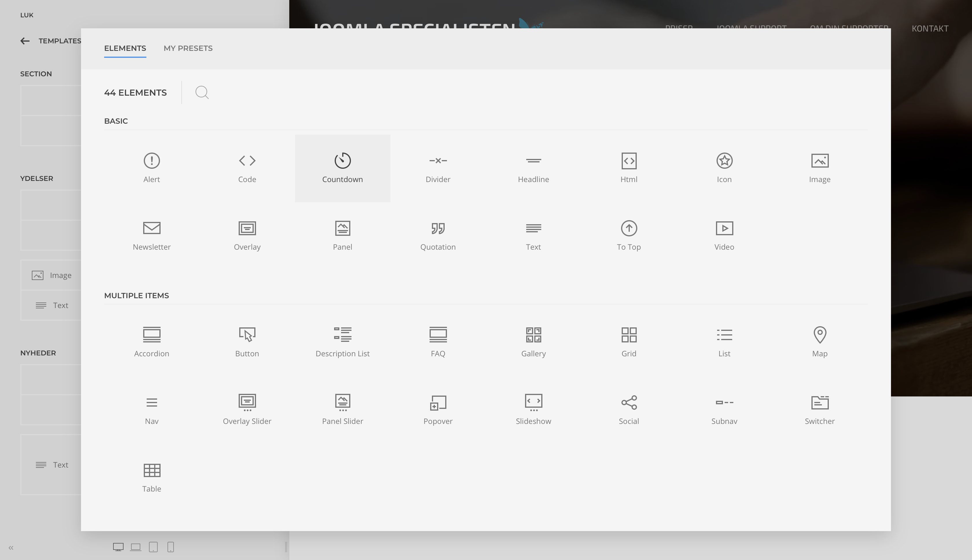
Task: Open the element search magnifier
Action: click(x=202, y=93)
